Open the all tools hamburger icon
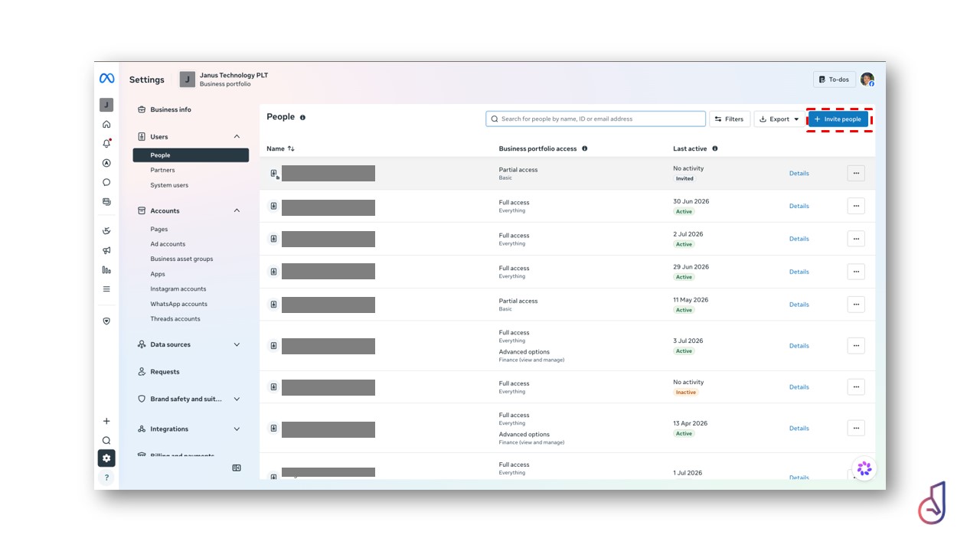Viewport: 980px width, 551px height. (106, 289)
